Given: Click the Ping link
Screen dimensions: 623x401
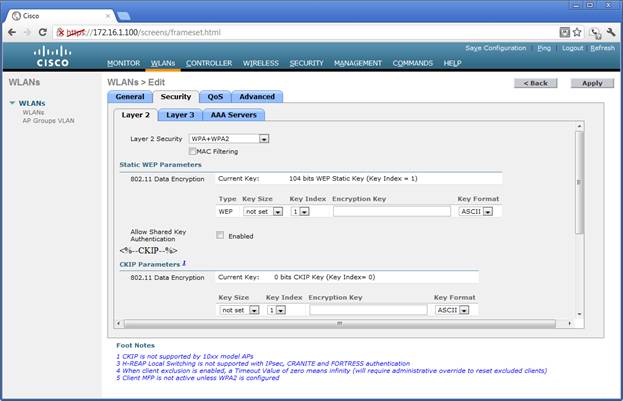Looking at the screenshot, I should (544, 48).
